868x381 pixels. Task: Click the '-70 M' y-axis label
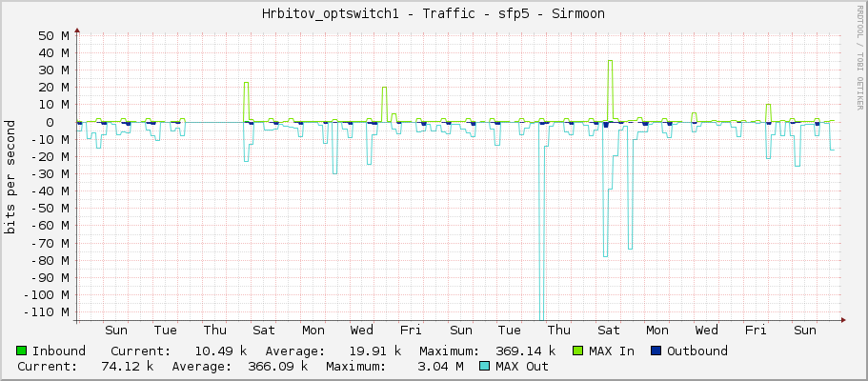[x=50, y=243]
